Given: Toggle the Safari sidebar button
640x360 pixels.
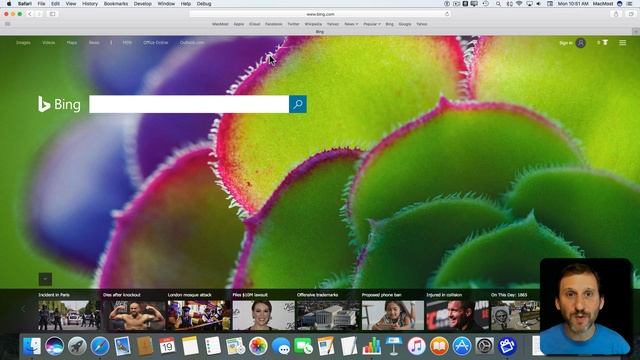Looking at the screenshot, I should tap(53, 14).
